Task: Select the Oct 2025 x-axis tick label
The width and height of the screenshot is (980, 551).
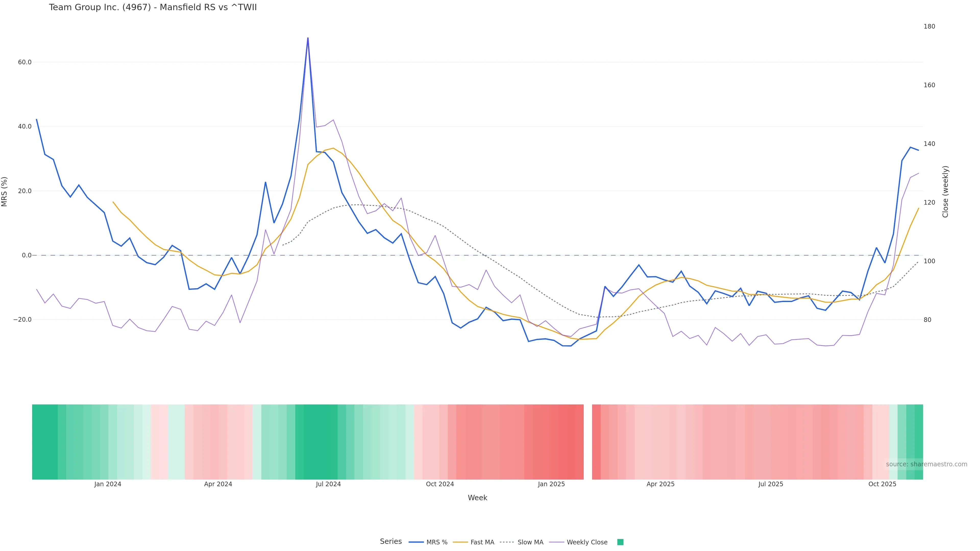Action: click(882, 484)
